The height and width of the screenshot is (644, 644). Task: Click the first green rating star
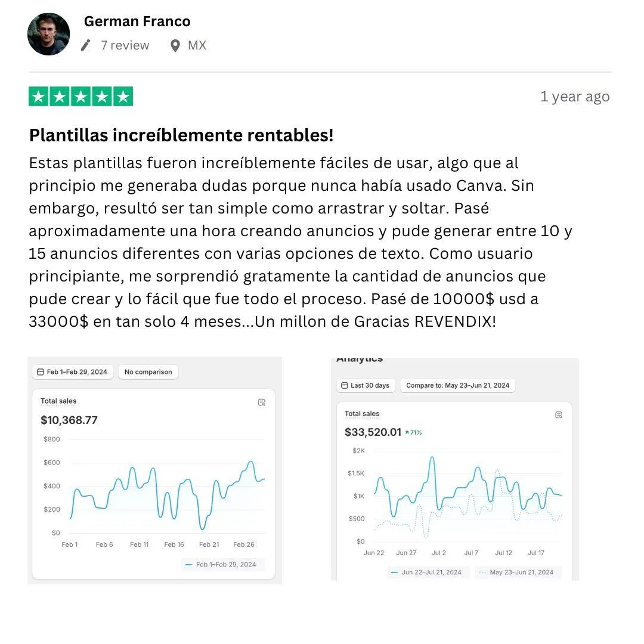(39, 97)
